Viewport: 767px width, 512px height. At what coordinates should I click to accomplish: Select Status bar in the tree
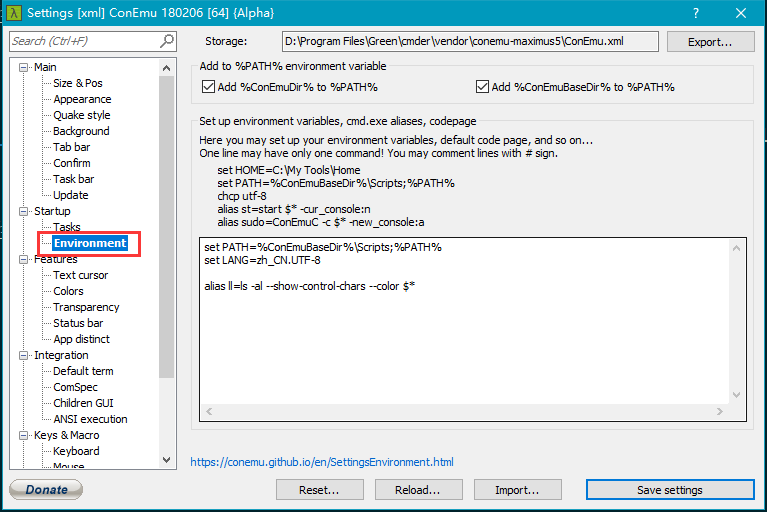(x=78, y=323)
